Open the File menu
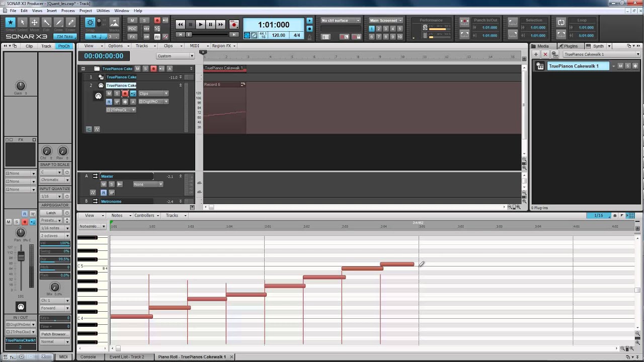Image resolution: width=644 pixels, height=362 pixels. (13, 11)
